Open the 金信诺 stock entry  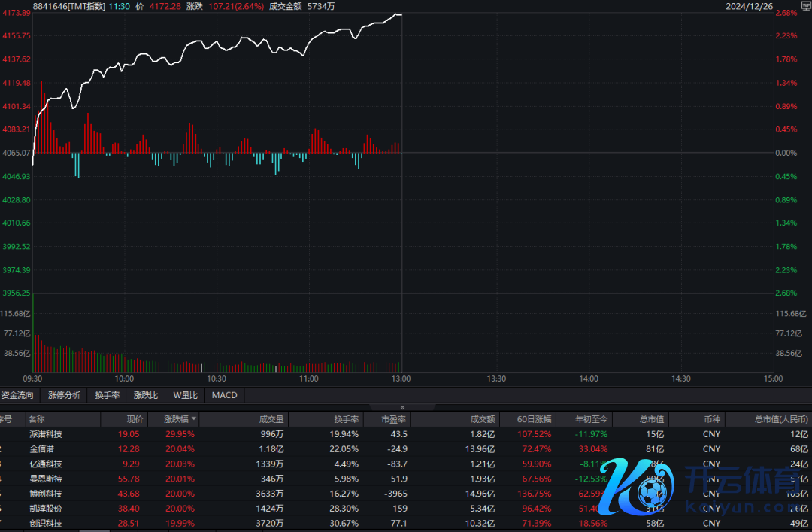(x=41, y=449)
